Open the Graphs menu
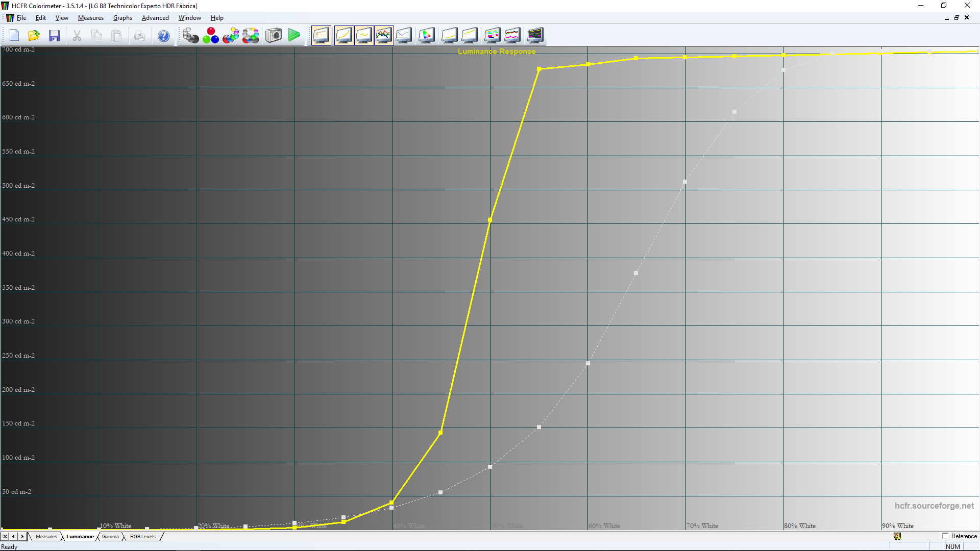This screenshot has height=551, width=980. click(122, 18)
